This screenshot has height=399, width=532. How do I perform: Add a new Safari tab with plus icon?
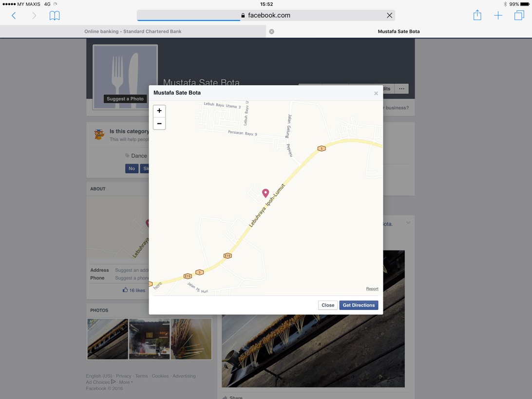point(498,15)
